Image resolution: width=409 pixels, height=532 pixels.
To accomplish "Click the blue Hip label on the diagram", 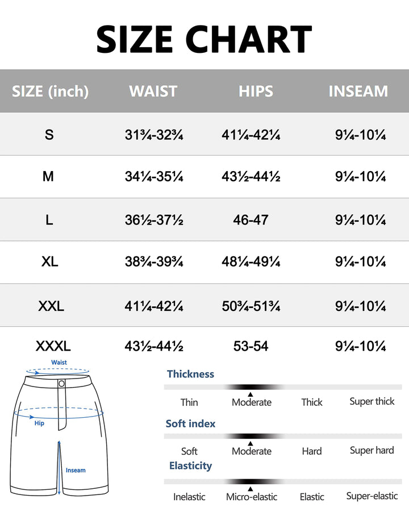I will click(39, 423).
